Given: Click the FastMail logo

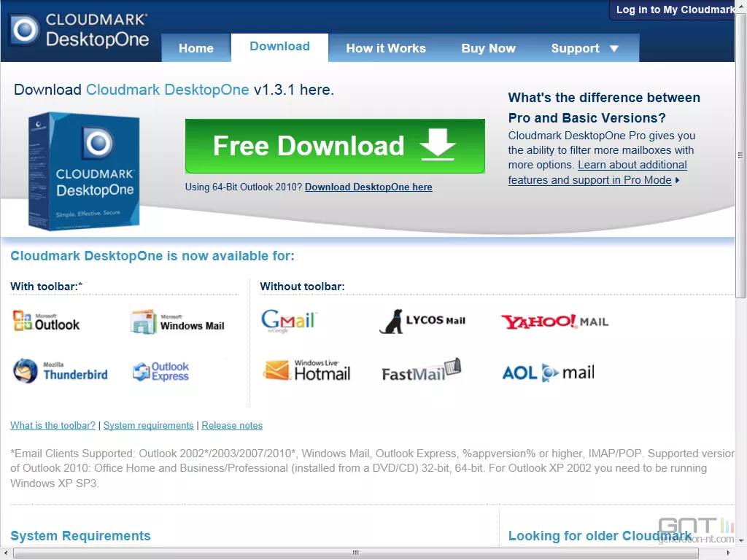Looking at the screenshot, I should [422, 370].
